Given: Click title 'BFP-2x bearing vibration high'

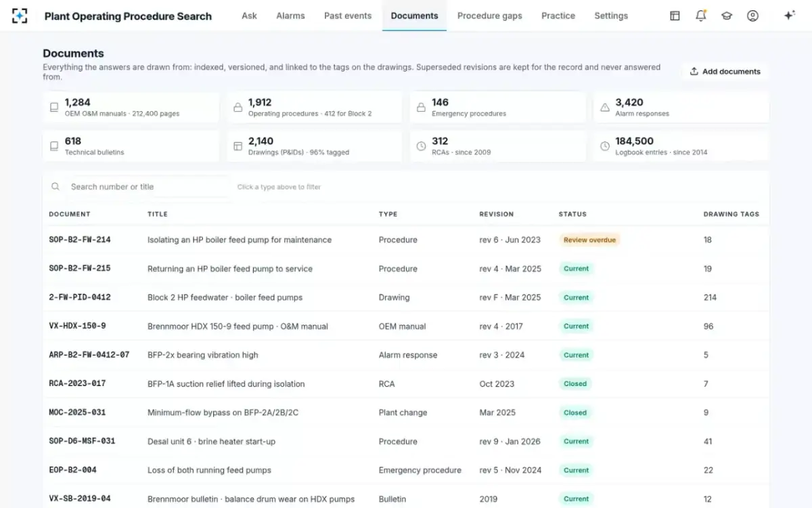Looking at the screenshot, I should (203, 355).
